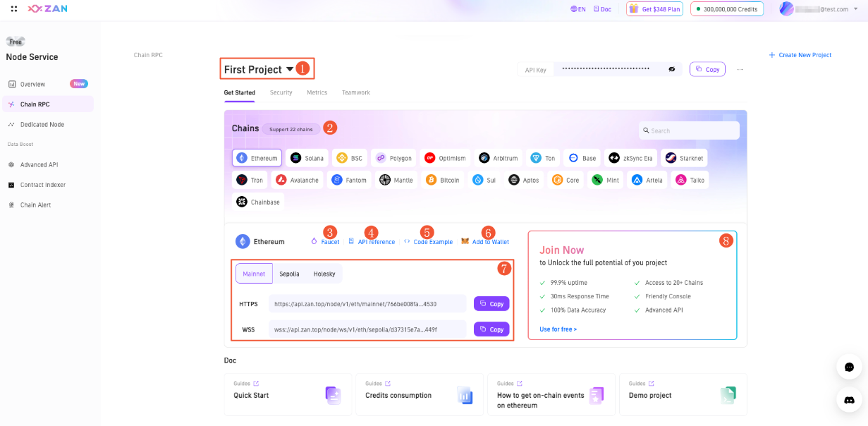
Task: Open Dedicated Node in the sidebar
Action: 42,124
